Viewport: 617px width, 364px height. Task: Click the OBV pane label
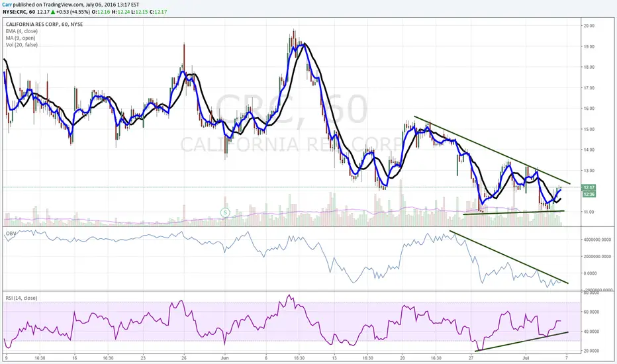click(x=11, y=234)
